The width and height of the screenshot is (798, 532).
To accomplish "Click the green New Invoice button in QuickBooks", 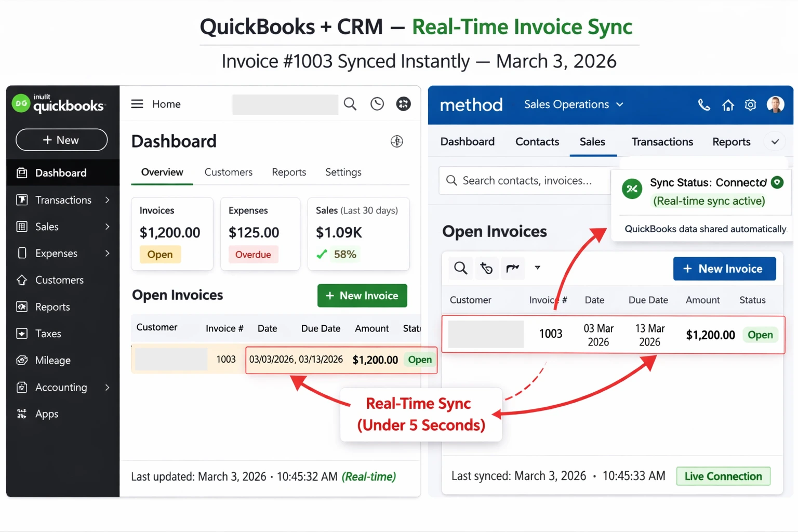I will coord(362,296).
